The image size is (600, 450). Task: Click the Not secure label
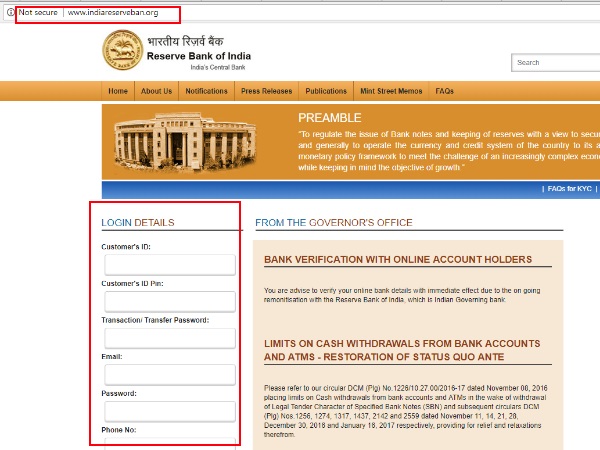point(38,12)
